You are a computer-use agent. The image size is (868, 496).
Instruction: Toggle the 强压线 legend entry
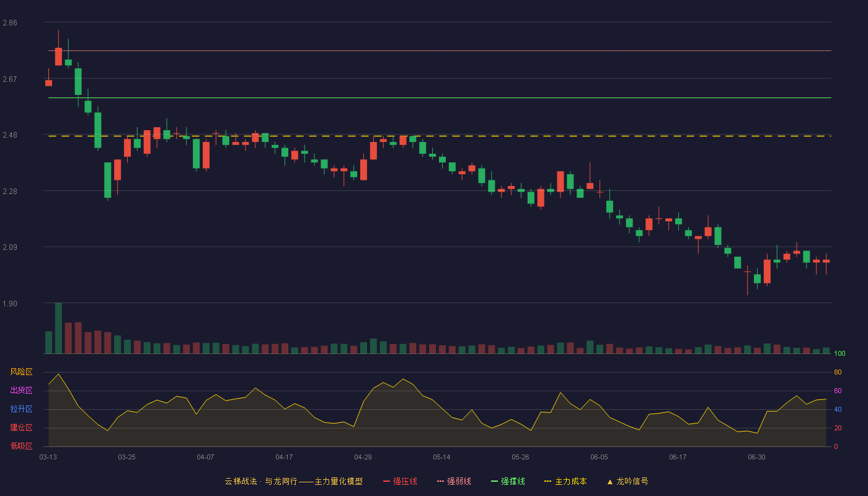click(x=400, y=481)
